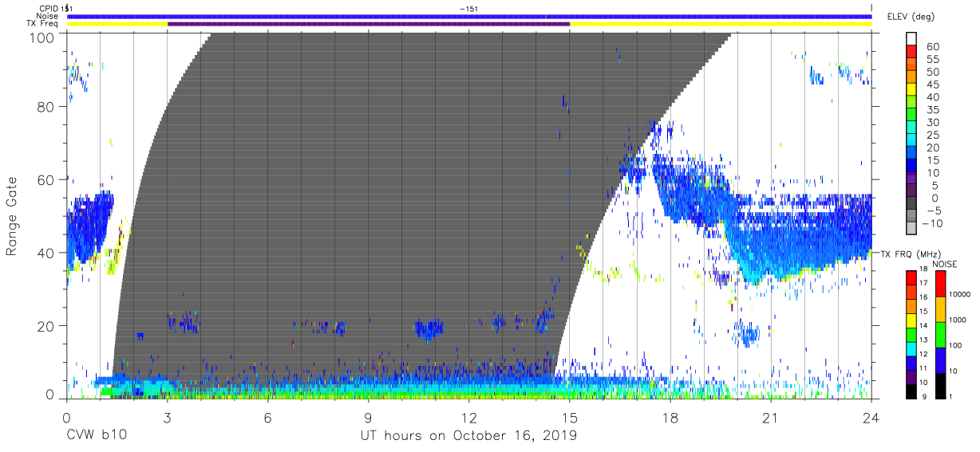Click TX frequency legend value "9"
This screenshot has width=980, height=452.
click(x=926, y=396)
